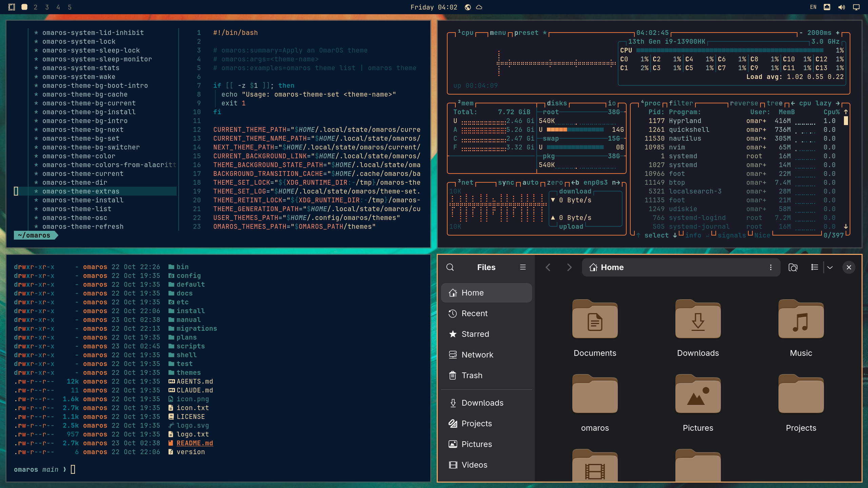The height and width of the screenshot is (488, 868).
Task: Increase btop update interval with plus
Action: pyautogui.click(x=837, y=33)
